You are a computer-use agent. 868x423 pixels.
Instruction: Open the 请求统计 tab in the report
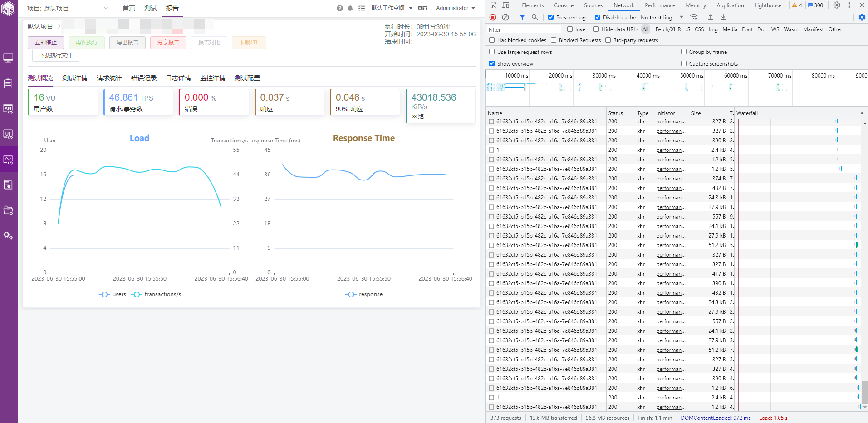click(x=108, y=78)
